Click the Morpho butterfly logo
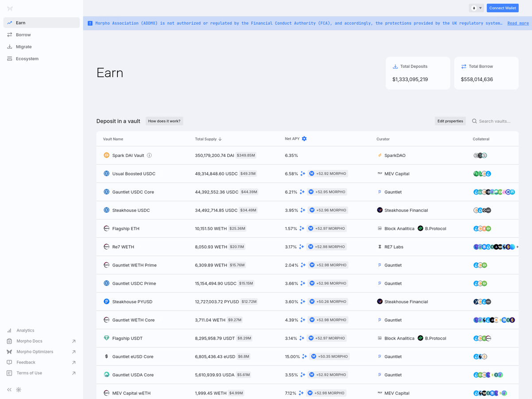The height and width of the screenshot is (399, 532). [10, 8]
